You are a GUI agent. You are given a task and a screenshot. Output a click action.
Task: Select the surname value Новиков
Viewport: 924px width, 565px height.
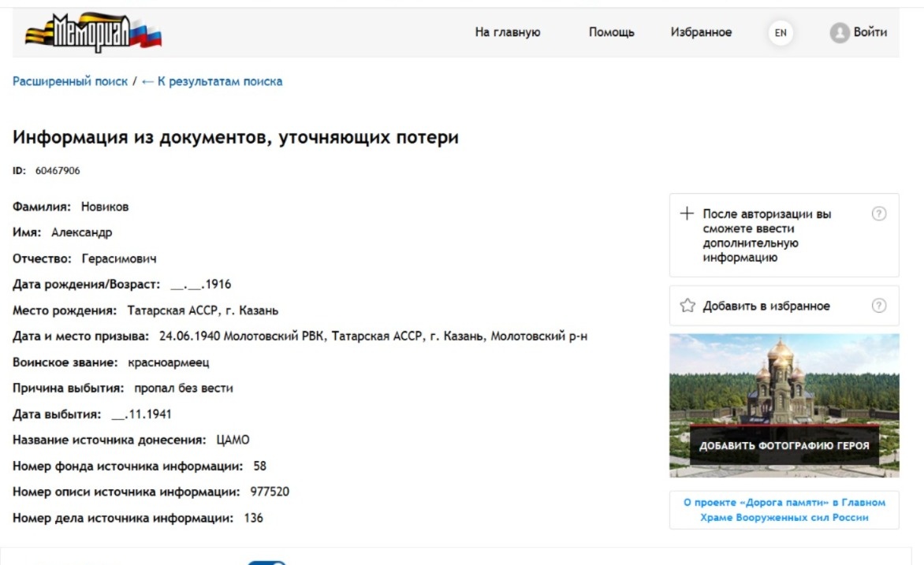[105, 206]
